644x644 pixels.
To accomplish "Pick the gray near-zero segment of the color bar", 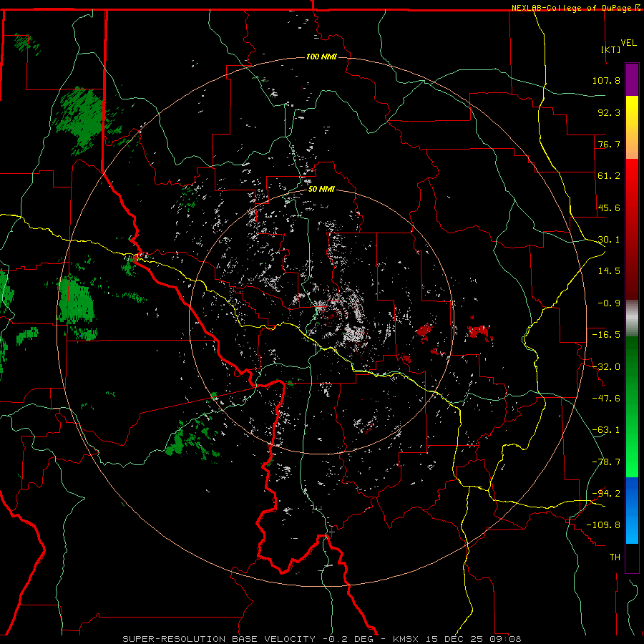I will tap(632, 318).
